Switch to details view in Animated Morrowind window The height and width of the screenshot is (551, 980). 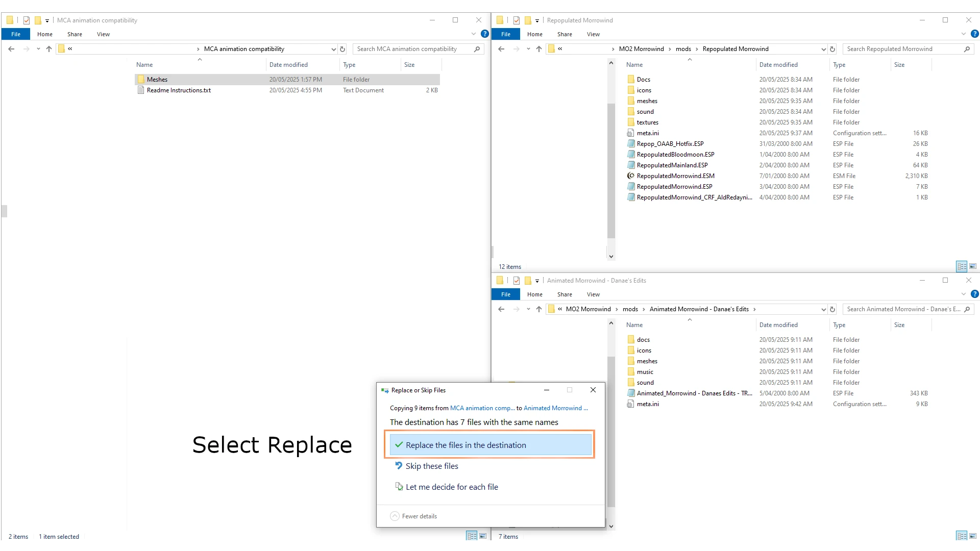(x=962, y=536)
